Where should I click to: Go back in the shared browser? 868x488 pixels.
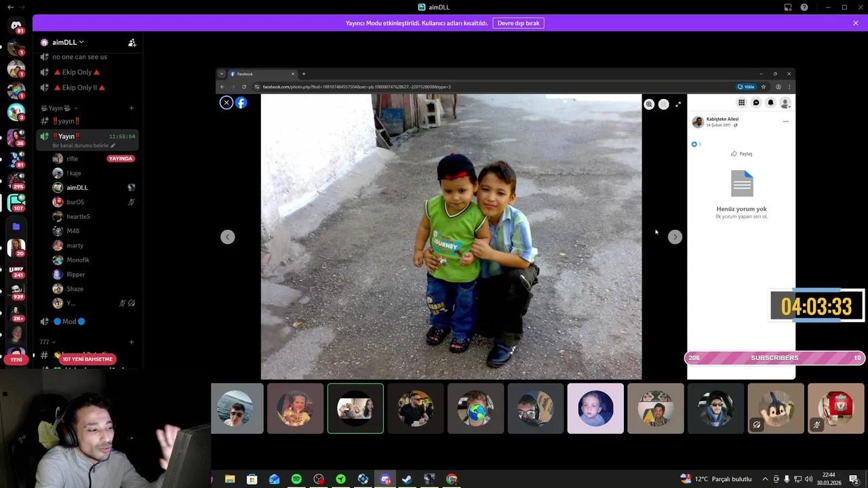tap(222, 87)
